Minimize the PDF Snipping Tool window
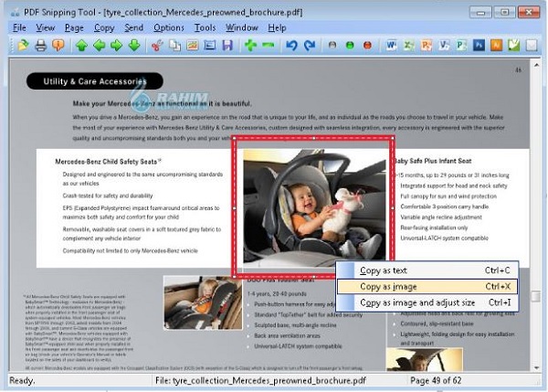Screen dimensions: 548x392 (480, 13)
